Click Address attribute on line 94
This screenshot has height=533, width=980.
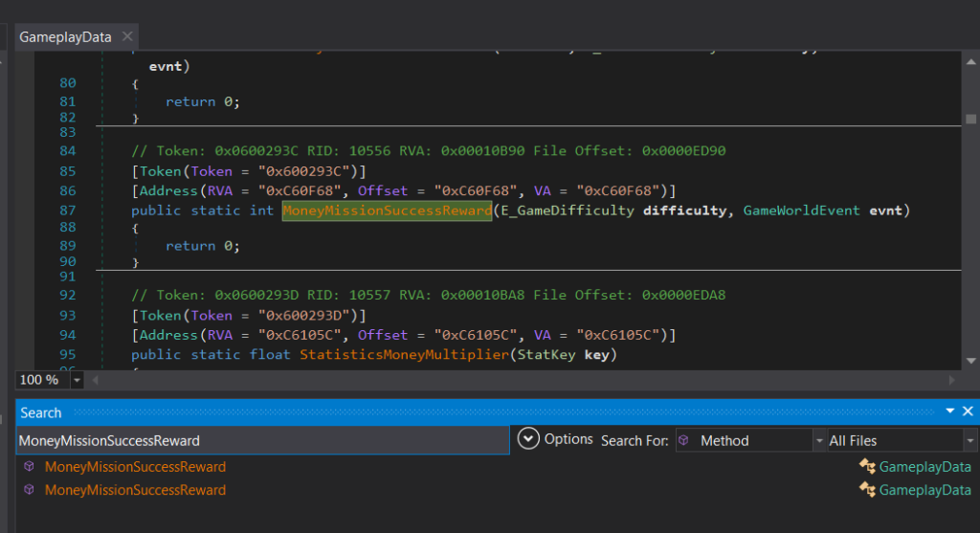pyautogui.click(x=168, y=336)
